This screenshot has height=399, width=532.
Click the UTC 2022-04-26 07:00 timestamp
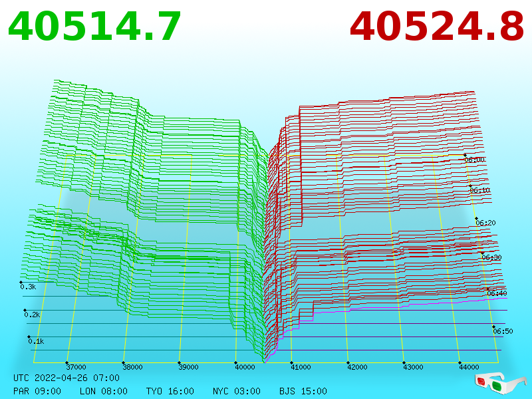point(66,378)
